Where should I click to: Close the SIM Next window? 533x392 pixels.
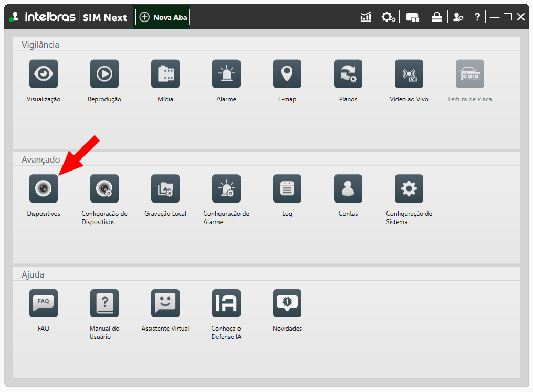(521, 17)
